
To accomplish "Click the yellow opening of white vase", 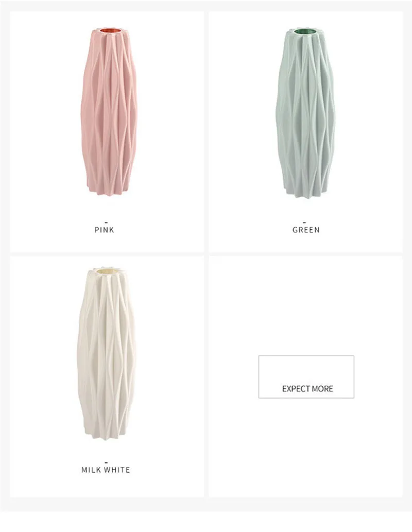I will [106, 271].
